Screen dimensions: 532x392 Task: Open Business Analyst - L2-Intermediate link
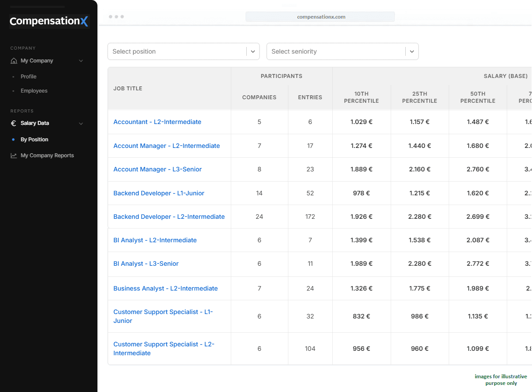[165, 288]
